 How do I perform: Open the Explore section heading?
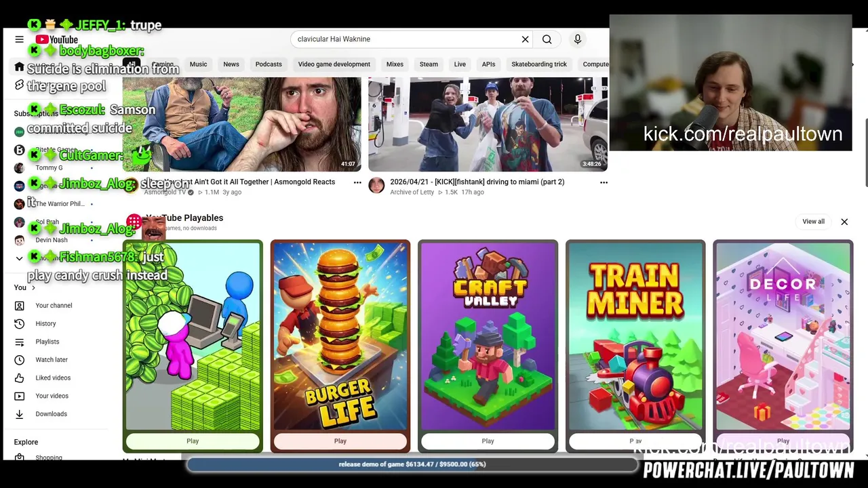click(x=26, y=442)
